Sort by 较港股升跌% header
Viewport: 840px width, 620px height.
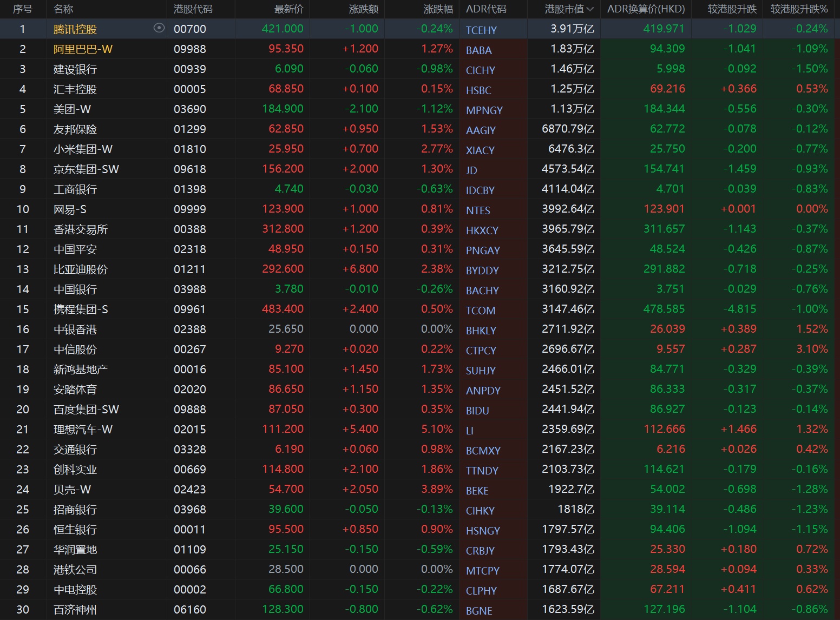point(799,9)
